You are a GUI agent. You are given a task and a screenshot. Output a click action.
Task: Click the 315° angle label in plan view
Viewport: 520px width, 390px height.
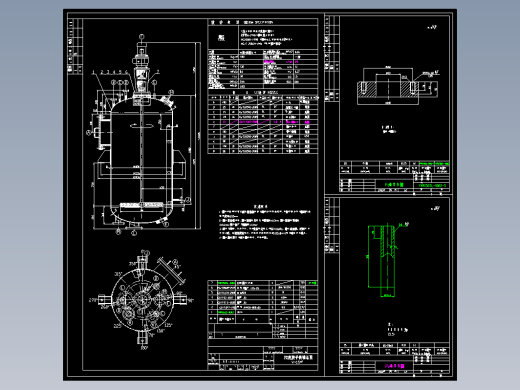(x=118, y=274)
